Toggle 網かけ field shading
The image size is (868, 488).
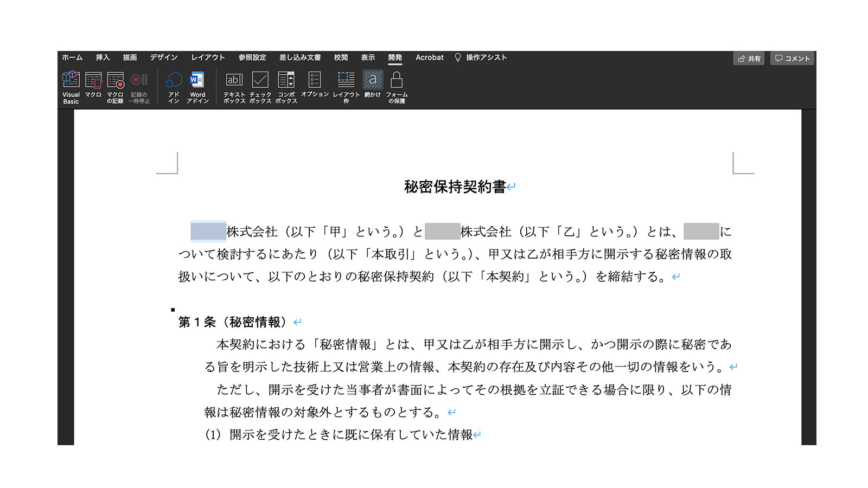coord(373,85)
